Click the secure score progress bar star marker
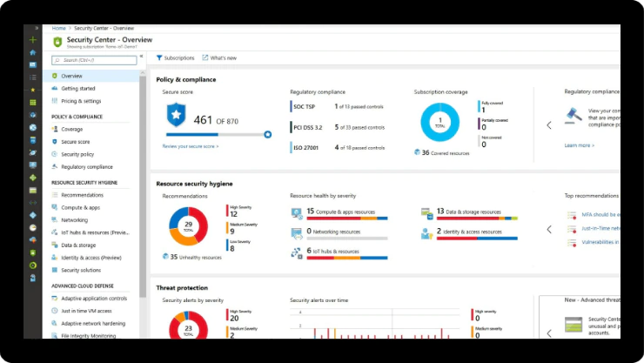Image resolution: width=644 pixels, height=363 pixels. pos(268,134)
